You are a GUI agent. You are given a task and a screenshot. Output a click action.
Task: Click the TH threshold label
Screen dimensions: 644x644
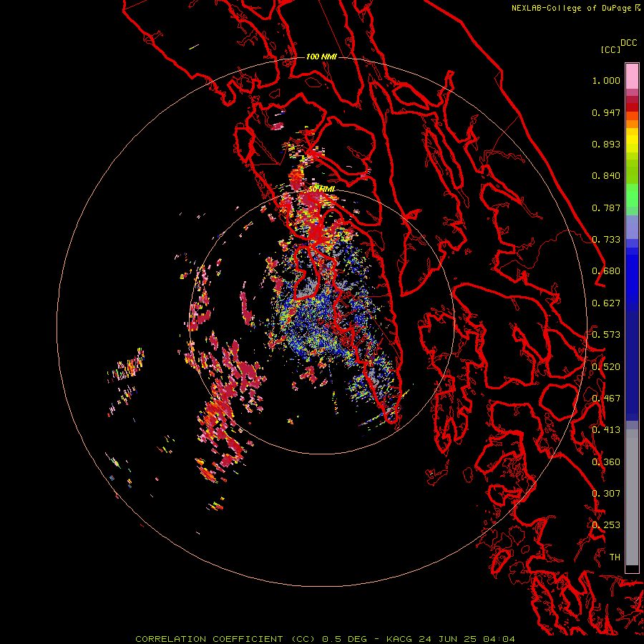[x=615, y=557]
